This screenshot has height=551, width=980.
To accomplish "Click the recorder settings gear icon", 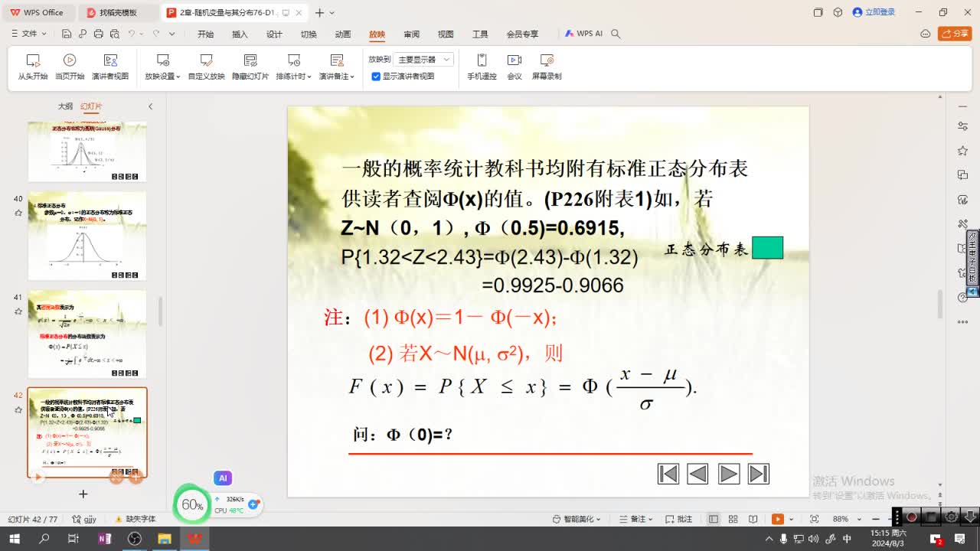I will 952,517.
